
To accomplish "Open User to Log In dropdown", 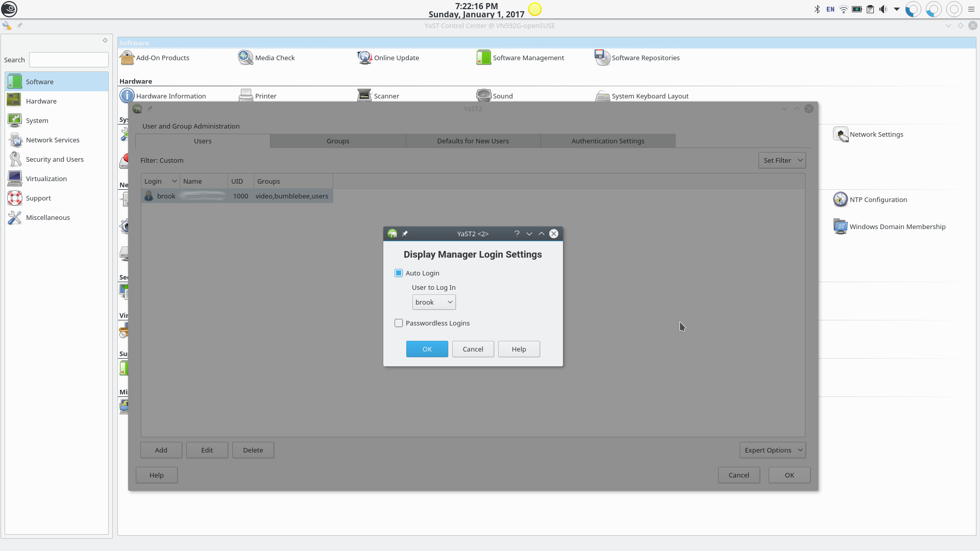I will coord(434,302).
